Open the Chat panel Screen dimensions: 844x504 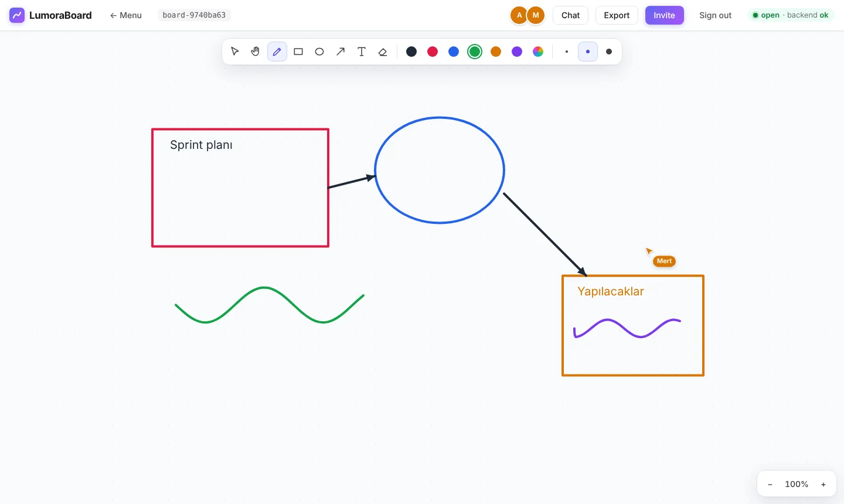(x=570, y=15)
